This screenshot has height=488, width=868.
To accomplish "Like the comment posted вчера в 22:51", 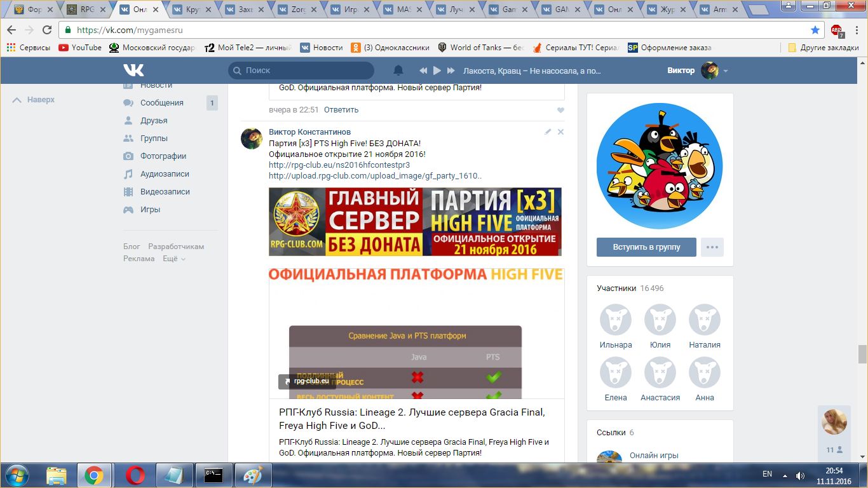I will click(560, 110).
